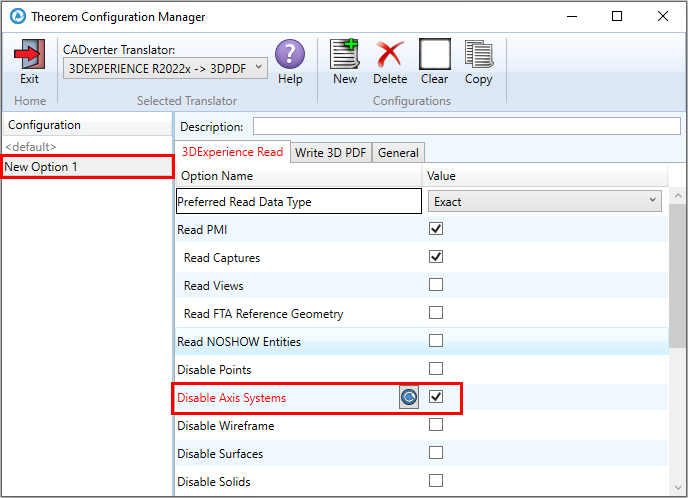688x498 pixels.
Task: Click the Configuration list header
Action: point(87,125)
